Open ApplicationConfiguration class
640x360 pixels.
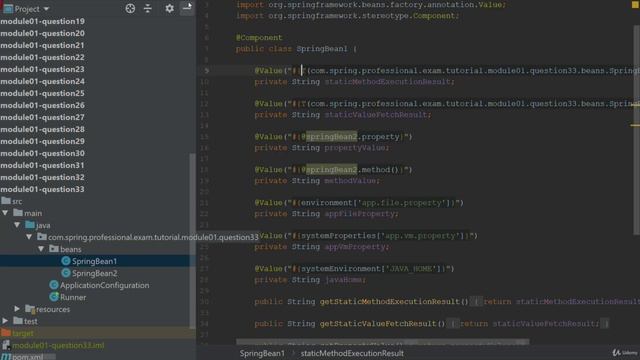click(x=104, y=285)
